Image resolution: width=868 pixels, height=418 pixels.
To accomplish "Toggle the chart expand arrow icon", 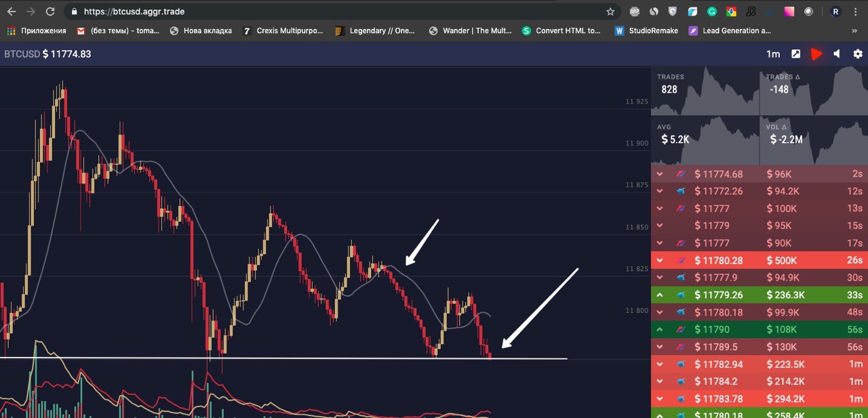I will [796, 54].
